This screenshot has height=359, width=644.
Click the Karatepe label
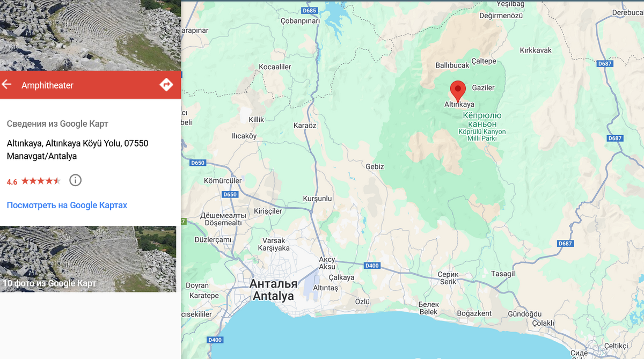204,296
